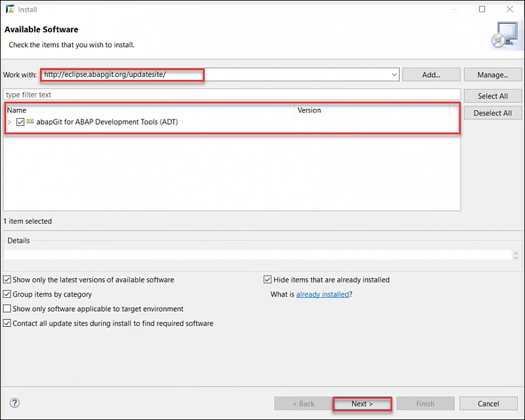This screenshot has height=420, width=525.
Task: Uncheck the abapGit for ABAP Development Tools checkbox
Action: 20,122
